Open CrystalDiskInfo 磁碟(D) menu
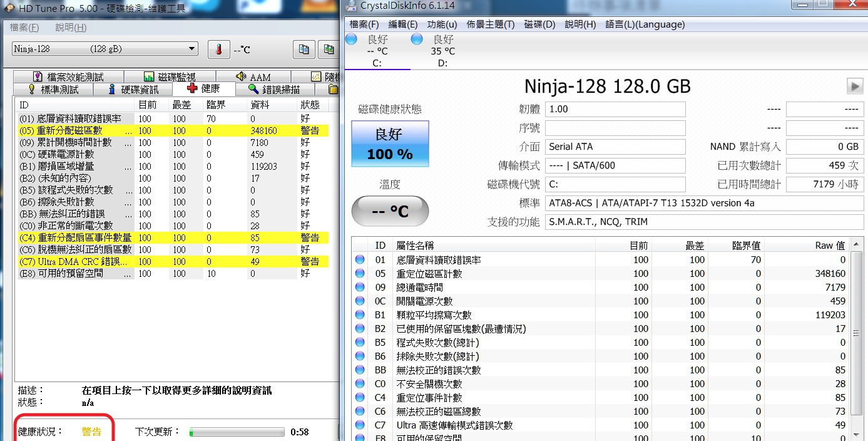The width and height of the screenshot is (868, 441). [x=539, y=24]
